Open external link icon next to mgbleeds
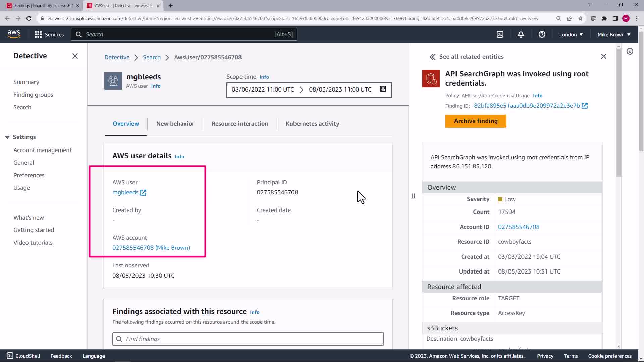This screenshot has height=362, width=644. pyautogui.click(x=143, y=192)
